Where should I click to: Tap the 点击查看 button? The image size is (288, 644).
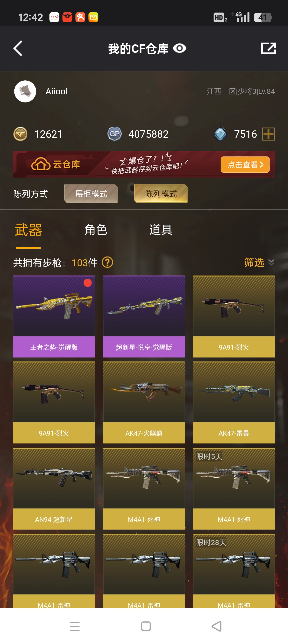(x=245, y=164)
